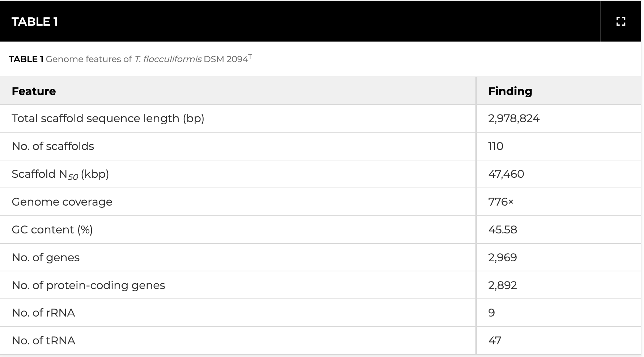Image resolution: width=644 pixels, height=357 pixels.
Task: Select the GC content (%) label
Action: point(52,230)
